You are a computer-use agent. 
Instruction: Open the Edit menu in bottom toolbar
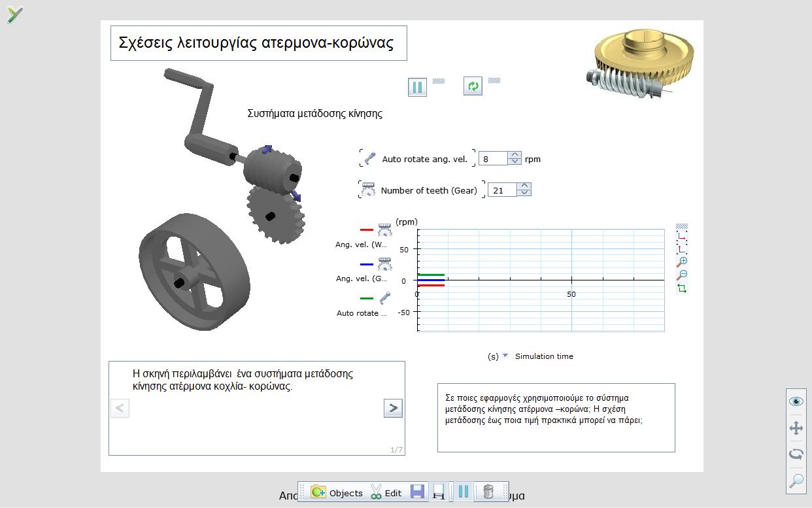386,492
